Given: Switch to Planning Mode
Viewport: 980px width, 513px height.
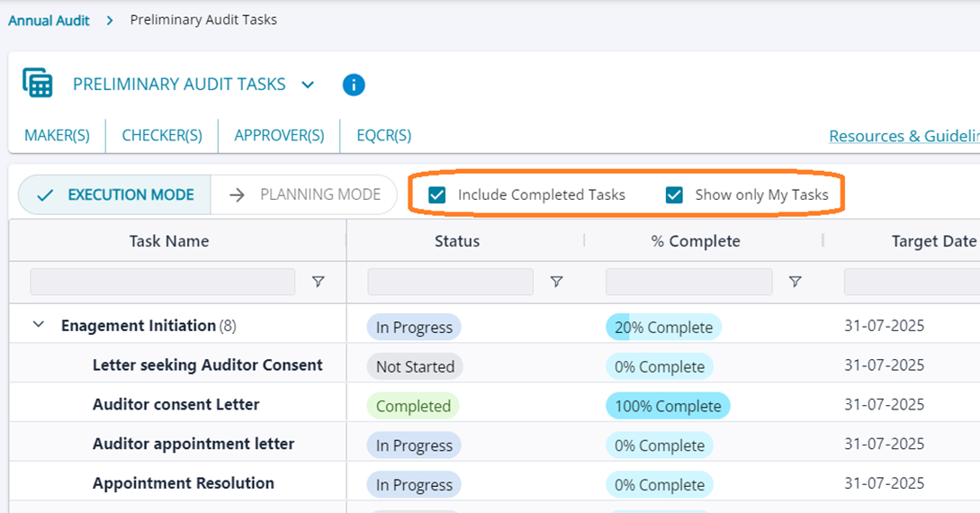Looking at the screenshot, I should [304, 194].
